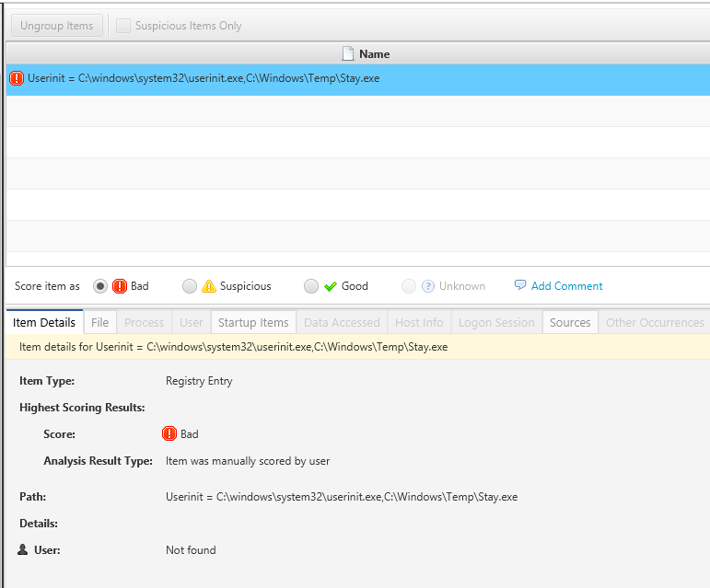Click the Add Comment speech bubble icon

(x=520, y=285)
